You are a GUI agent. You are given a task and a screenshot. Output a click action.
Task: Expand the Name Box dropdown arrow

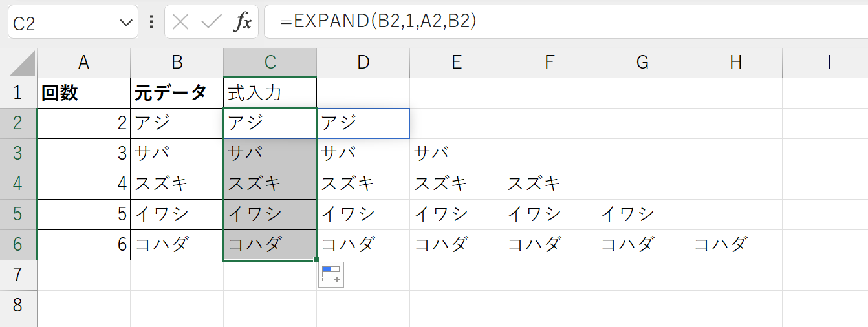(x=125, y=23)
